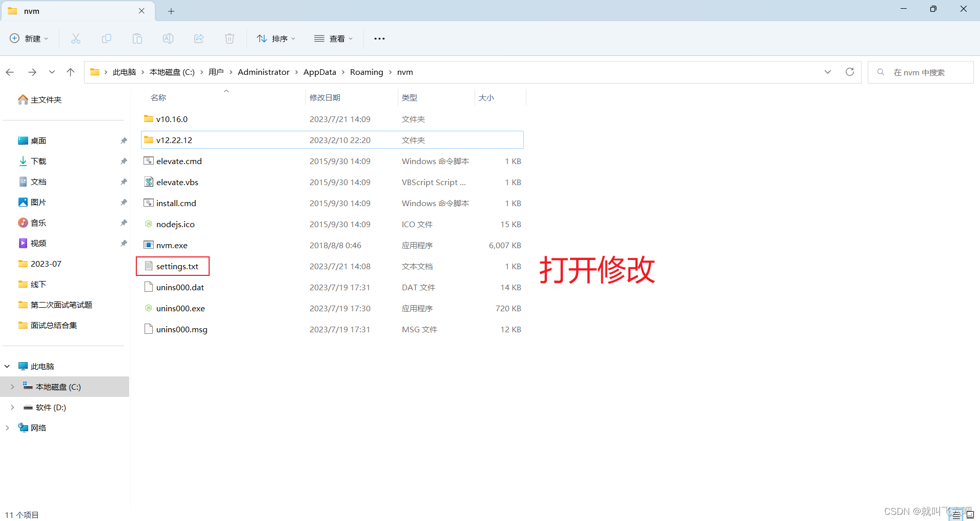
Task: Open 第二次面试笔试题 folder in sidebar
Action: (x=55, y=305)
